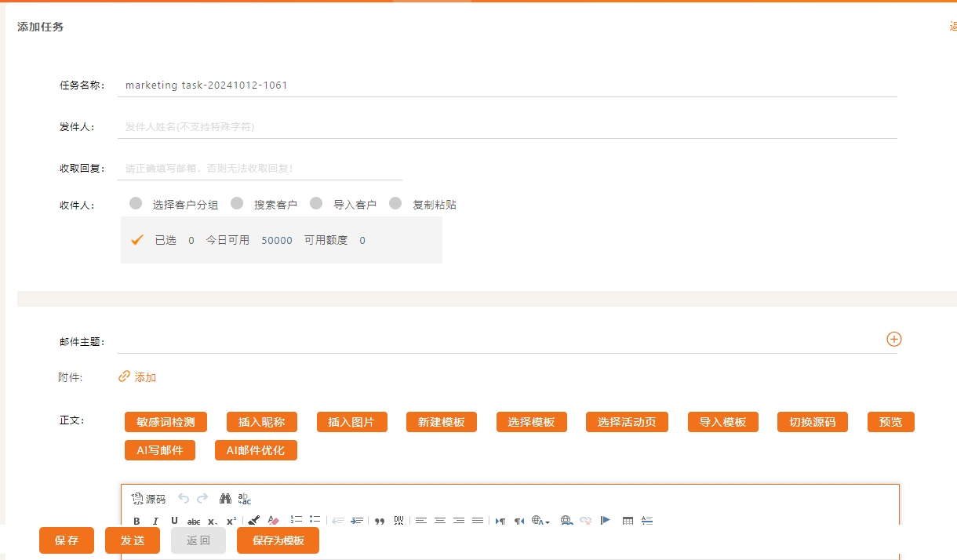Click the 预览 preview button
This screenshot has height=560, width=957.
(891, 422)
